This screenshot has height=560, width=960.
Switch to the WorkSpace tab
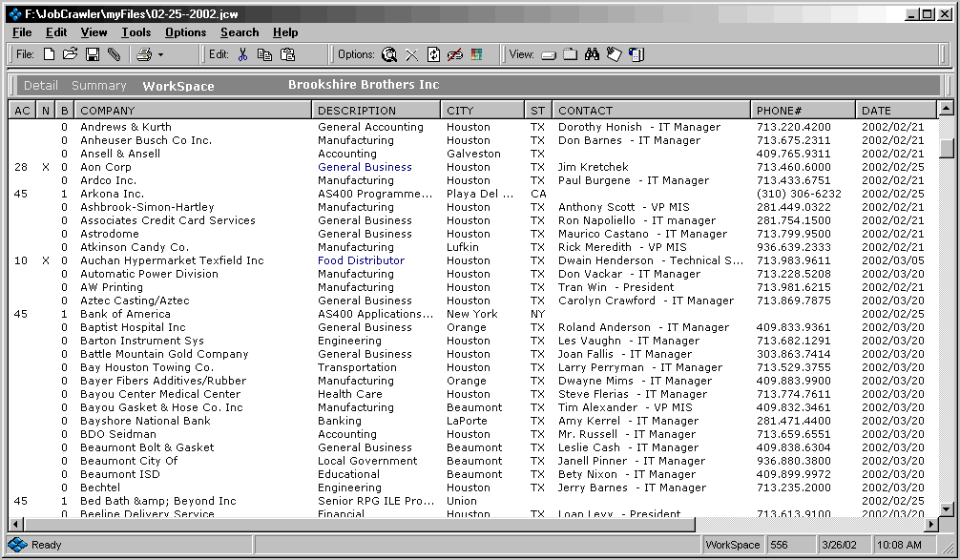tap(178, 86)
